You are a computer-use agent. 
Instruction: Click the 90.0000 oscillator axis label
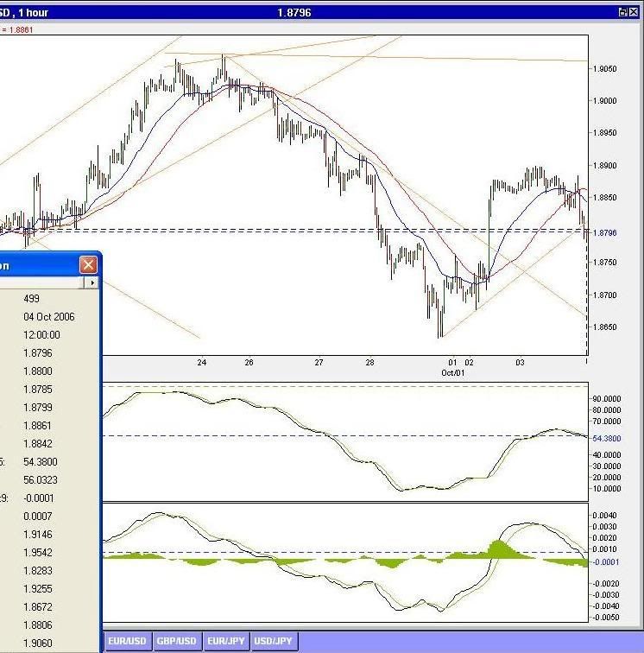point(607,398)
